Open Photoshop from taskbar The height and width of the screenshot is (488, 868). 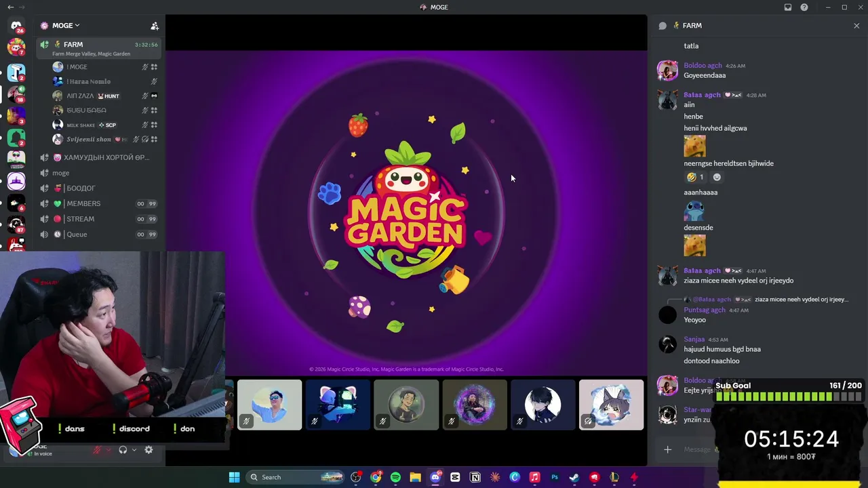tap(554, 477)
